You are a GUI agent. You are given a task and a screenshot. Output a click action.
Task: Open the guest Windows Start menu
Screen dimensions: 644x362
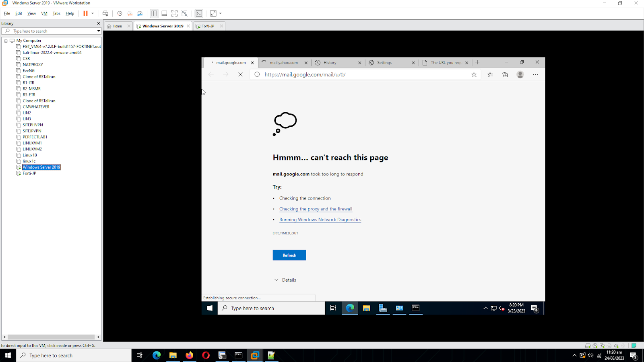[x=209, y=308]
